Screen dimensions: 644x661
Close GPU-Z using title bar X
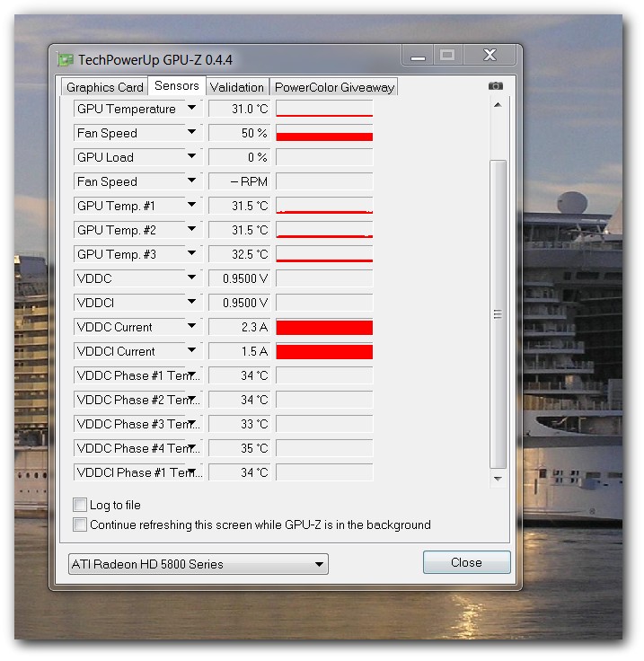[490, 55]
